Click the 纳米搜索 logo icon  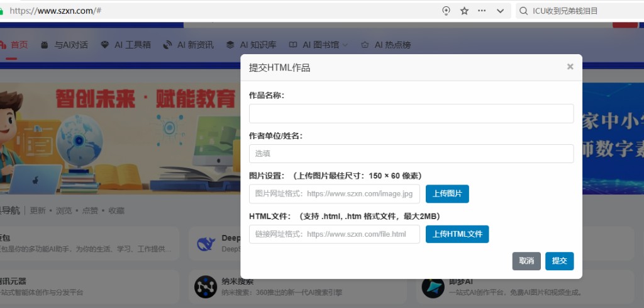tap(206, 287)
